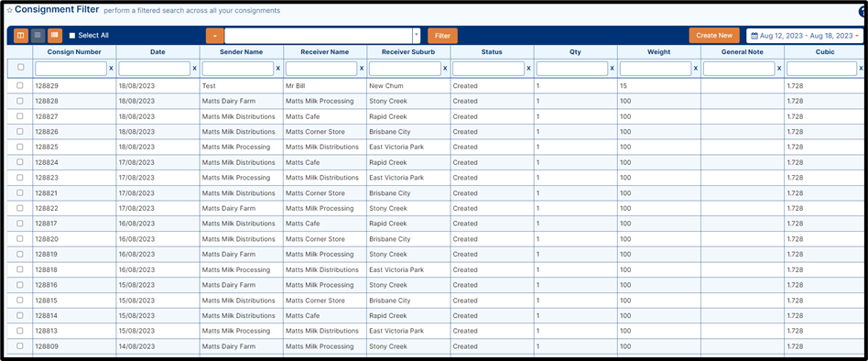Open the Aug 12 - Aug 18 date range picker

click(805, 36)
